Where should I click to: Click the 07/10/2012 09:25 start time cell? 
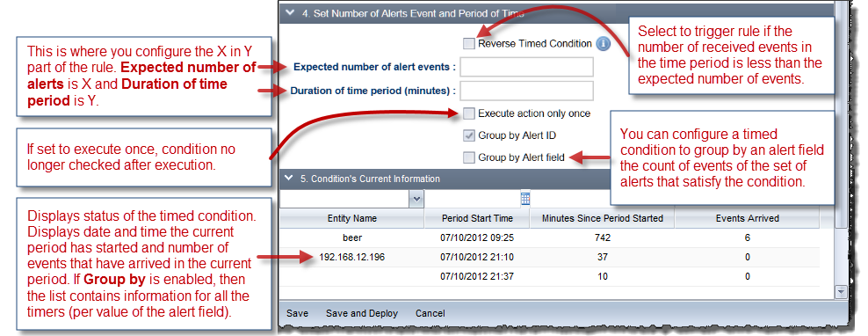point(477,237)
